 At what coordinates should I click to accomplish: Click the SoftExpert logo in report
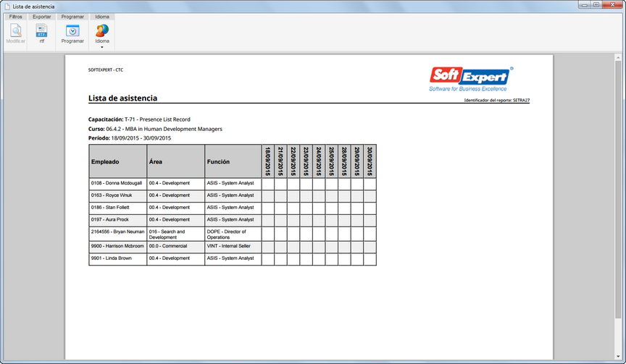(x=471, y=79)
